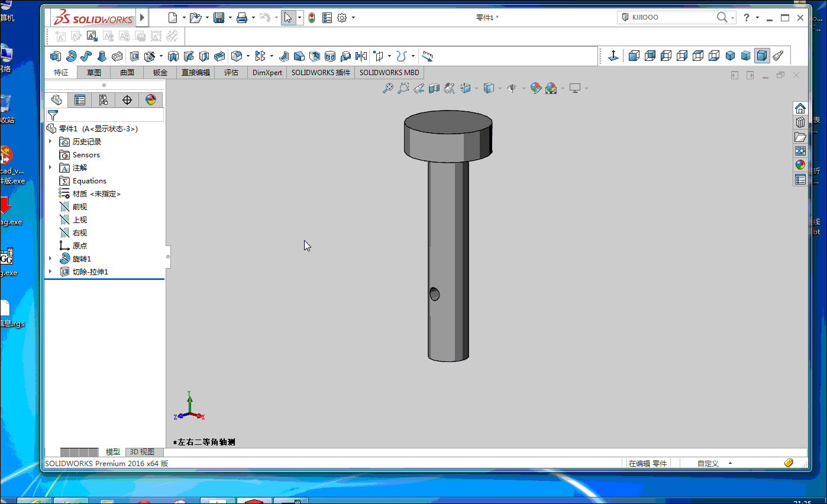Viewport: 827px width, 504px height.
Task: Click the Normal To view icon
Action: tap(613, 56)
